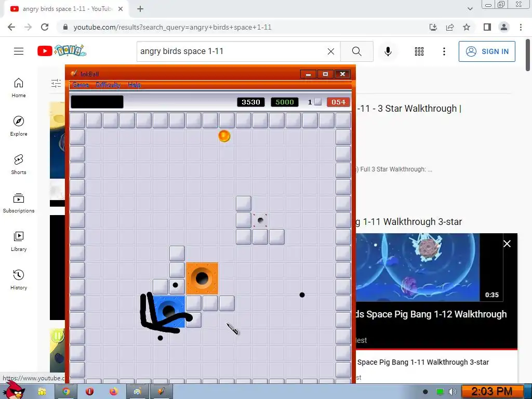Click the red 054 timer display

[x=338, y=102]
